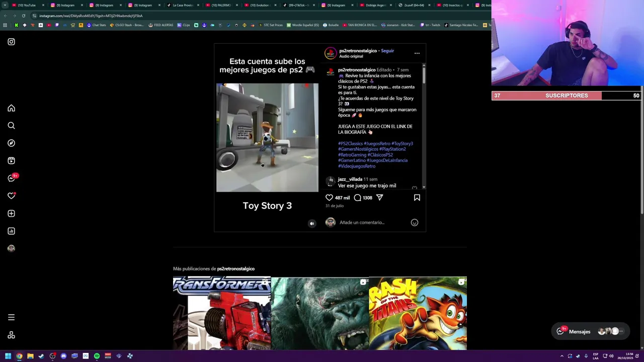The image size is (644, 362).
Task: Switch to the La Casa Provis tab
Action: [x=182, y=5]
